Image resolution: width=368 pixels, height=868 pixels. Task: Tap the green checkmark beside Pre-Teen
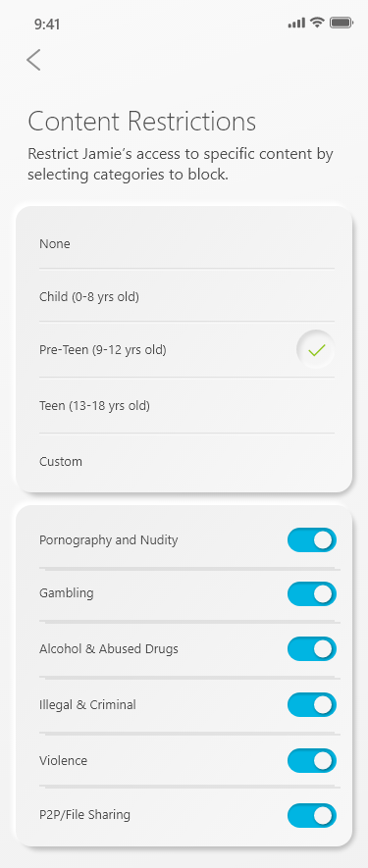click(x=316, y=350)
